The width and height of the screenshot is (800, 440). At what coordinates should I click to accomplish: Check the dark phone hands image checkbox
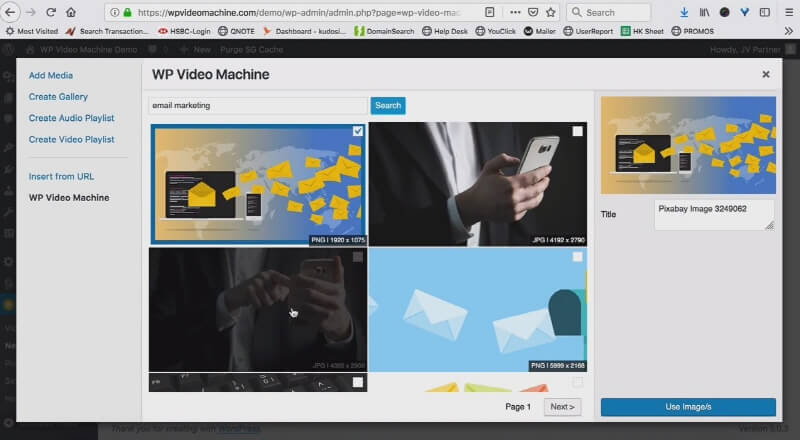pyautogui.click(x=358, y=257)
